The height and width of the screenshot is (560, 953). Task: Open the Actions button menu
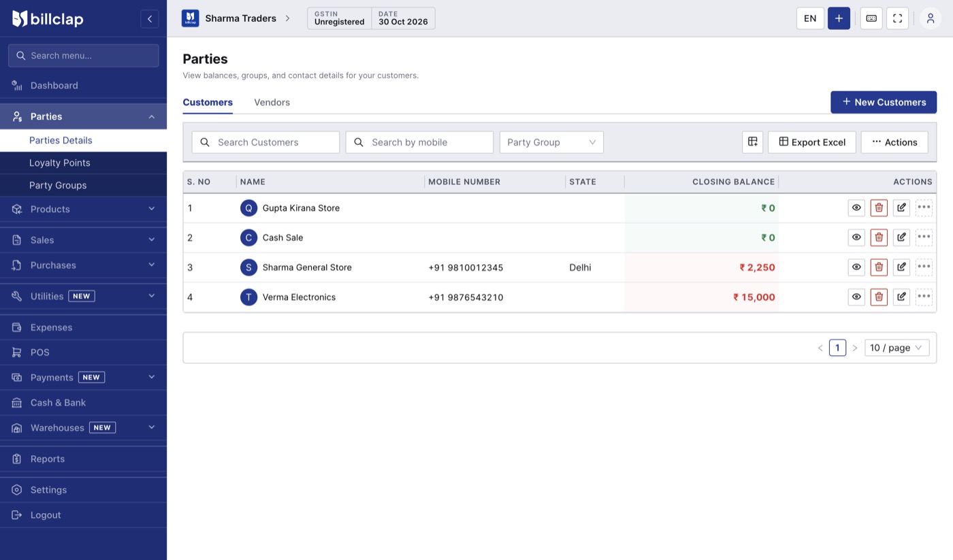coord(894,142)
